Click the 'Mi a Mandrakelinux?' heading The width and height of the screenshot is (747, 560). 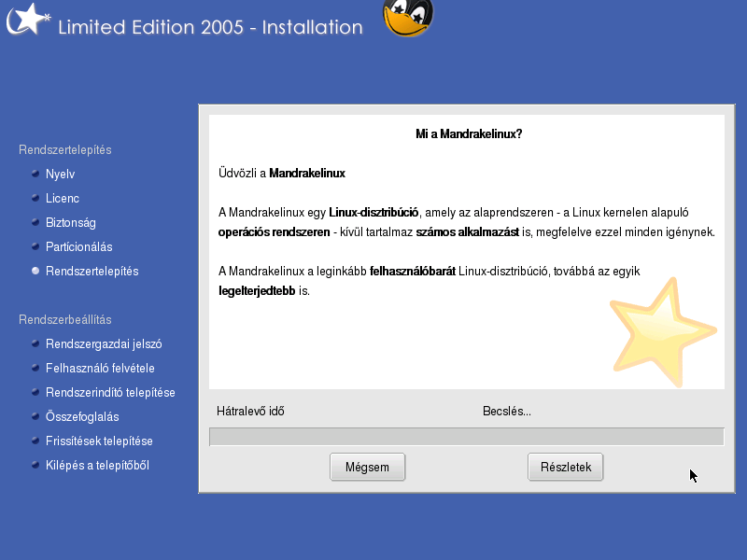coord(469,134)
